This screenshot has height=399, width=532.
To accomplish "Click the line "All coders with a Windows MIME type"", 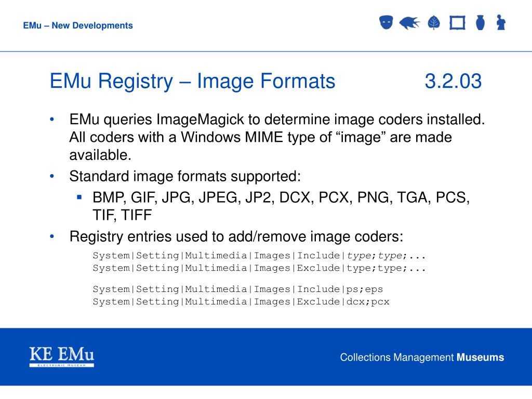I will pos(261,137).
